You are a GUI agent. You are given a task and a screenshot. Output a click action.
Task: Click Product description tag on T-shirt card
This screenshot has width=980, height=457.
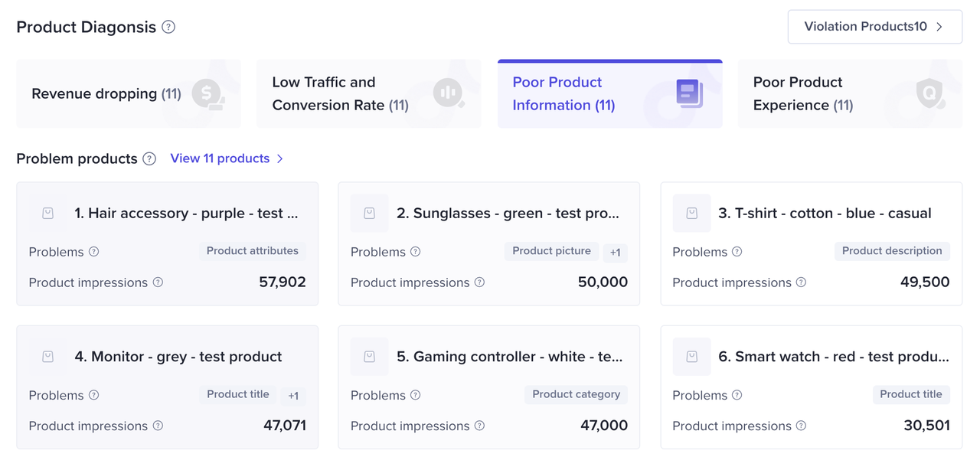pyautogui.click(x=891, y=251)
